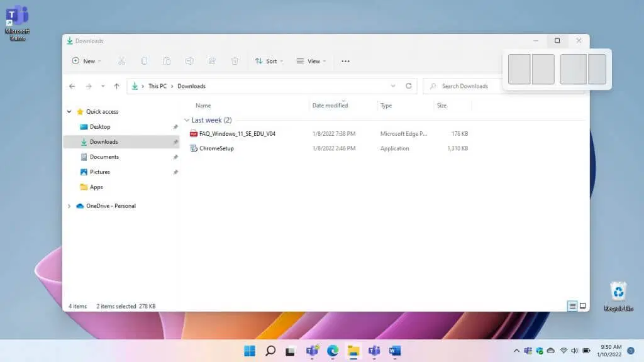Screen dimensions: 644x362
Task: Open the New item menu
Action: (86, 61)
